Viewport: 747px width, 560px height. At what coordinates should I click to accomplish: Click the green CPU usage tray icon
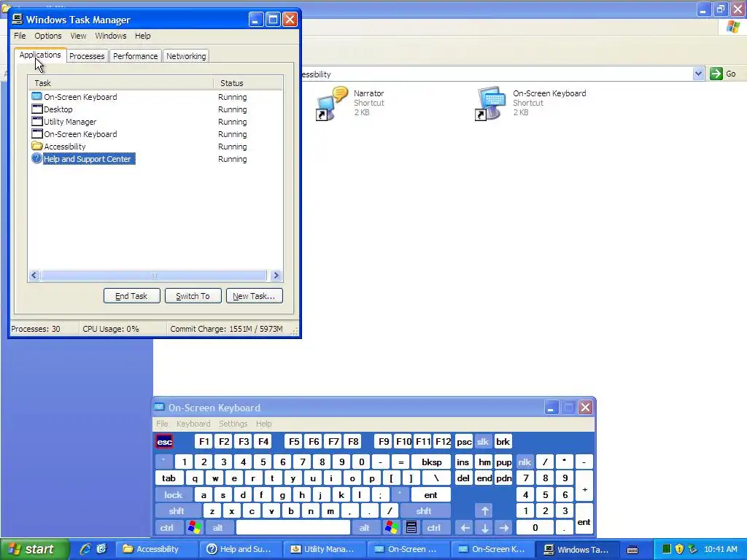667,549
